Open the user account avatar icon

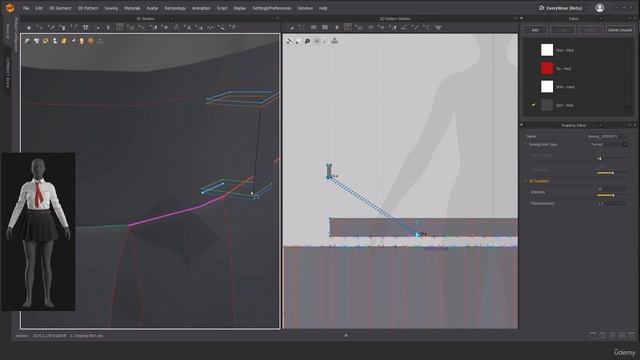tap(600, 8)
